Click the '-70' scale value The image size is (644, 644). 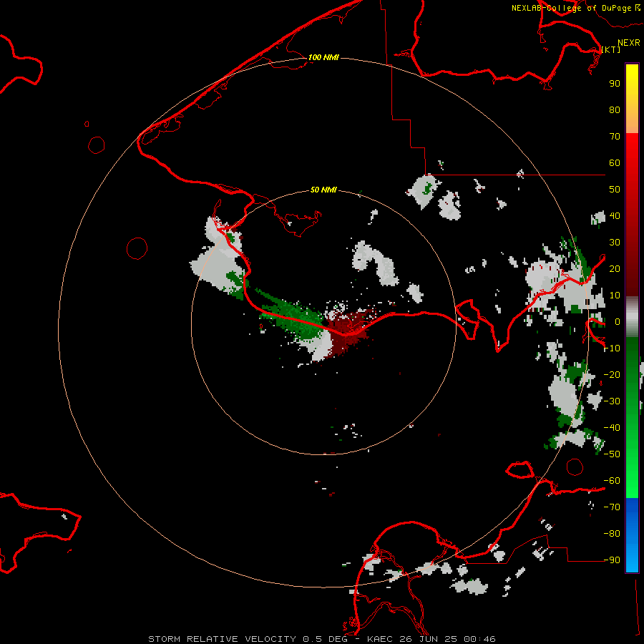pos(612,507)
